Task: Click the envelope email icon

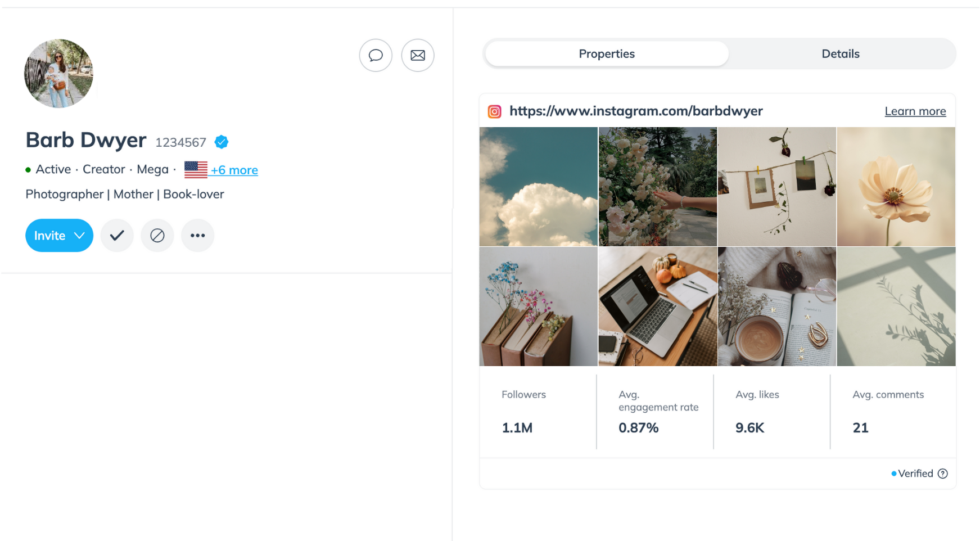Action: click(x=418, y=55)
